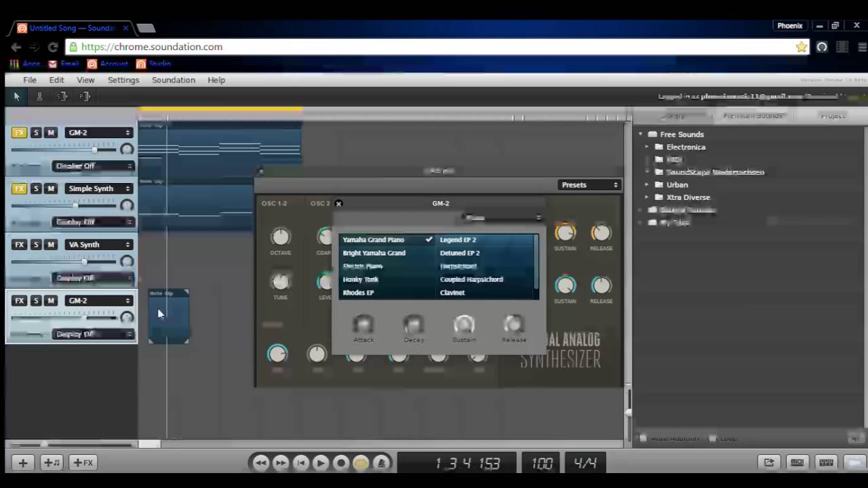Click the Sustain knob above Release in GM-2

pyautogui.click(x=464, y=324)
